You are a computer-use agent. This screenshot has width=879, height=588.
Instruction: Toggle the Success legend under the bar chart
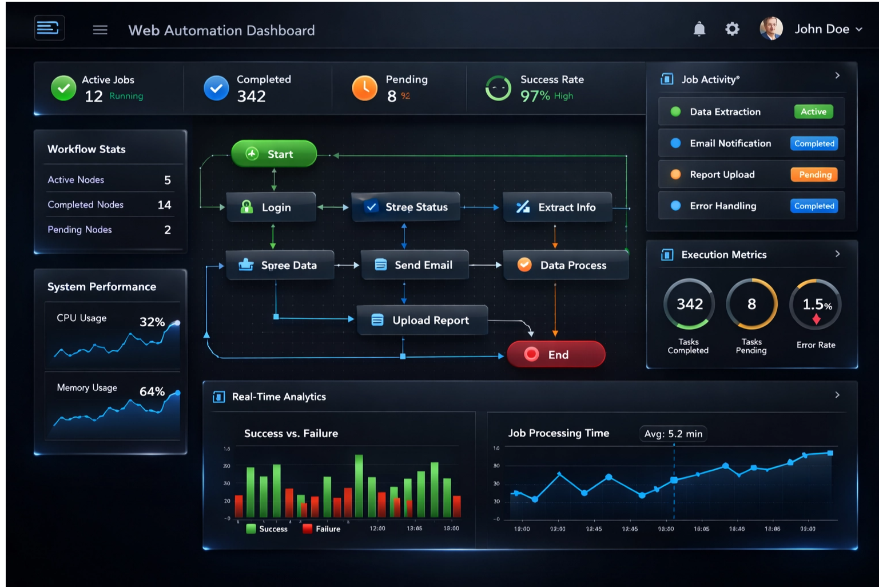pyautogui.click(x=265, y=529)
